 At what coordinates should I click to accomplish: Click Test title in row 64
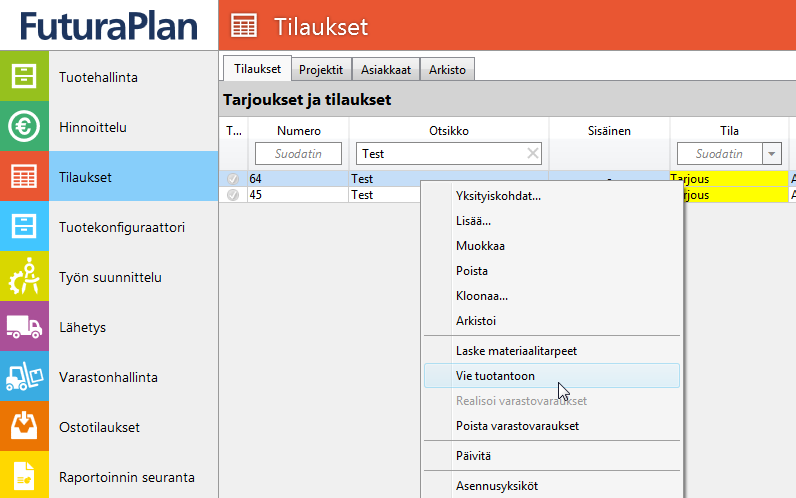pyautogui.click(x=362, y=179)
